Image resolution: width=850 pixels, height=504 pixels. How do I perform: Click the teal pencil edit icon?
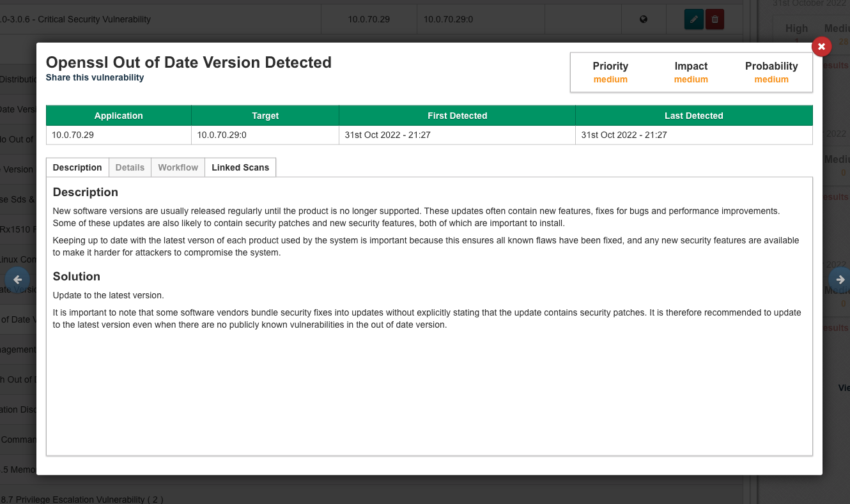click(693, 19)
